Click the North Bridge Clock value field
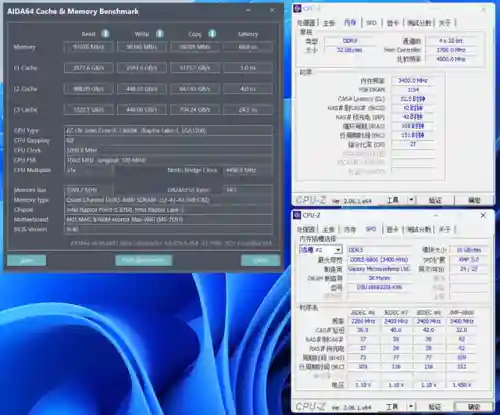The image size is (500, 415). (x=248, y=170)
